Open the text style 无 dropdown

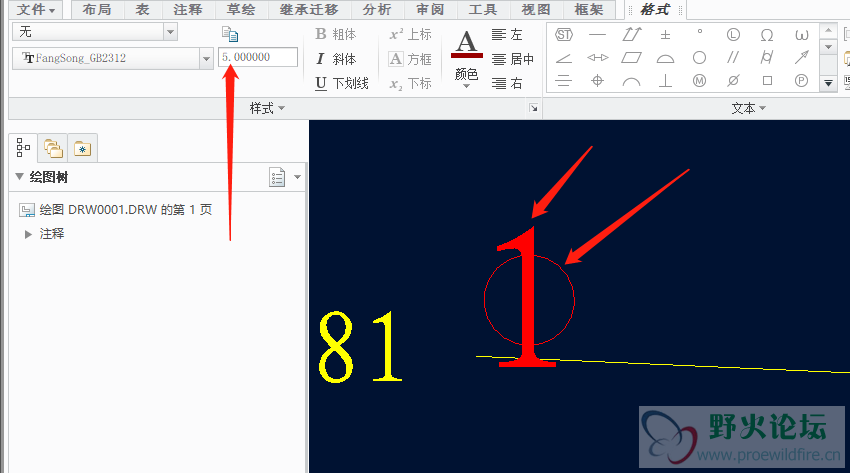click(x=170, y=32)
